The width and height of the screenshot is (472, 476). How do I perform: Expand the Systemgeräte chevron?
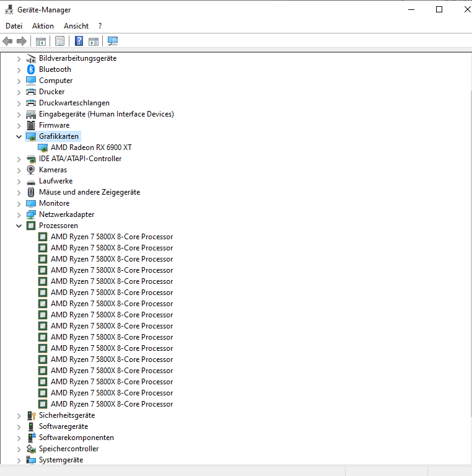click(x=19, y=461)
